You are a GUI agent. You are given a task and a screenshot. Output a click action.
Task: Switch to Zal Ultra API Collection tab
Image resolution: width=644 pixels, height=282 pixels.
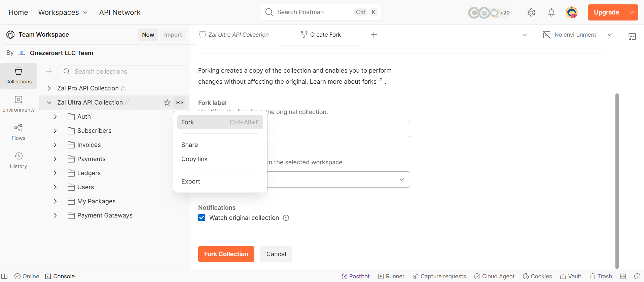pos(234,35)
